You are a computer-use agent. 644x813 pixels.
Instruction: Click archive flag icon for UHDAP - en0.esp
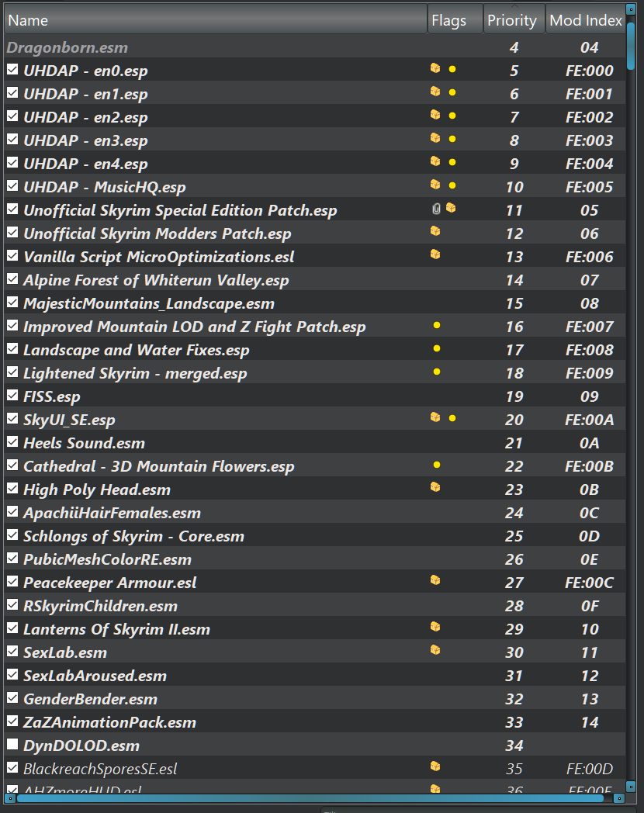(x=435, y=68)
